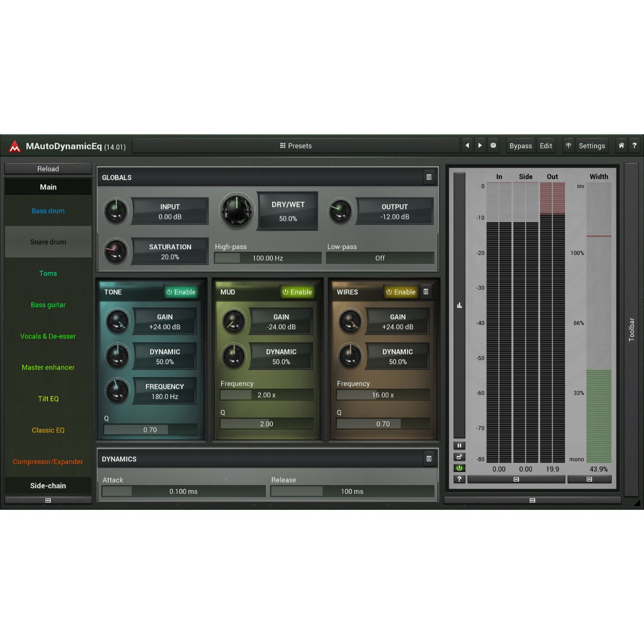Collapse the left preset panel

pos(48,500)
